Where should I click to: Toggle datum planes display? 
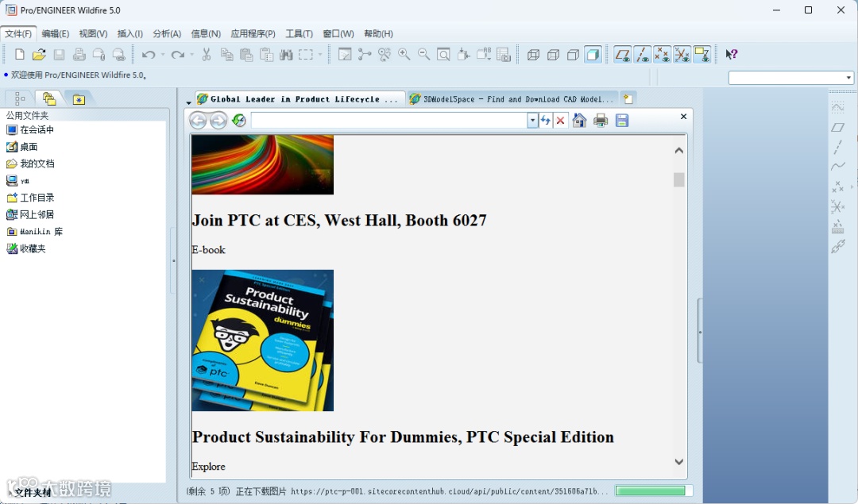tap(622, 54)
